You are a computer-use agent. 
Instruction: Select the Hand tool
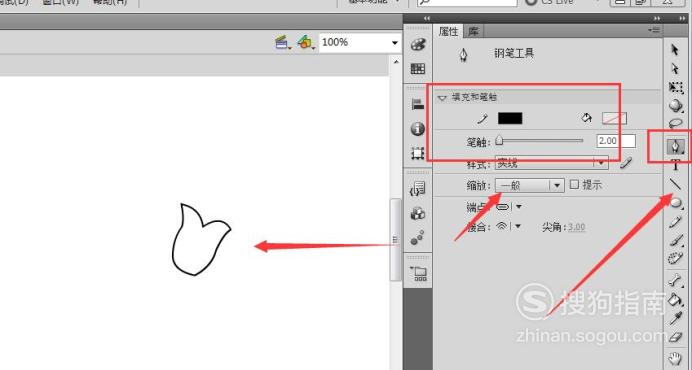pyautogui.click(x=675, y=359)
